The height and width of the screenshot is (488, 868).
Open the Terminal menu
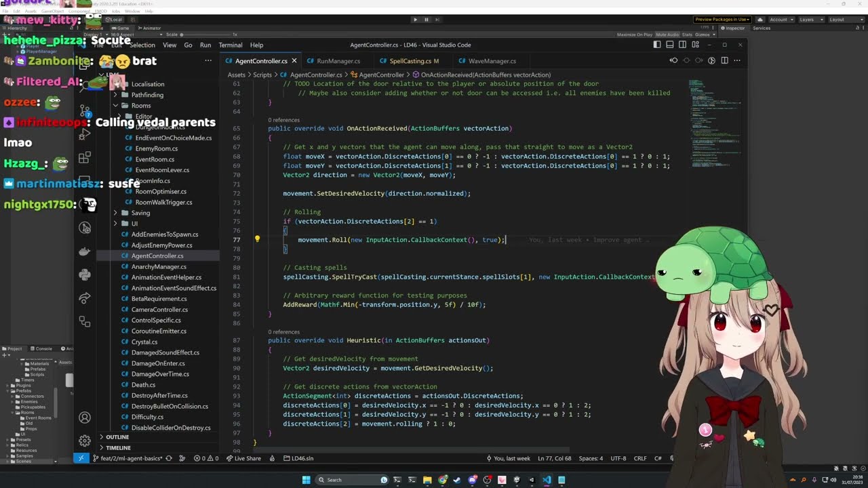pos(230,45)
